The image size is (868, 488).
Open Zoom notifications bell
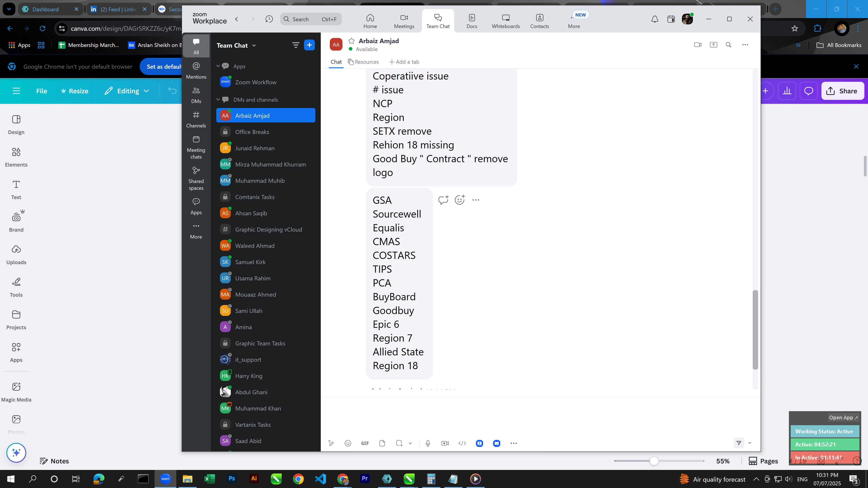pos(654,19)
